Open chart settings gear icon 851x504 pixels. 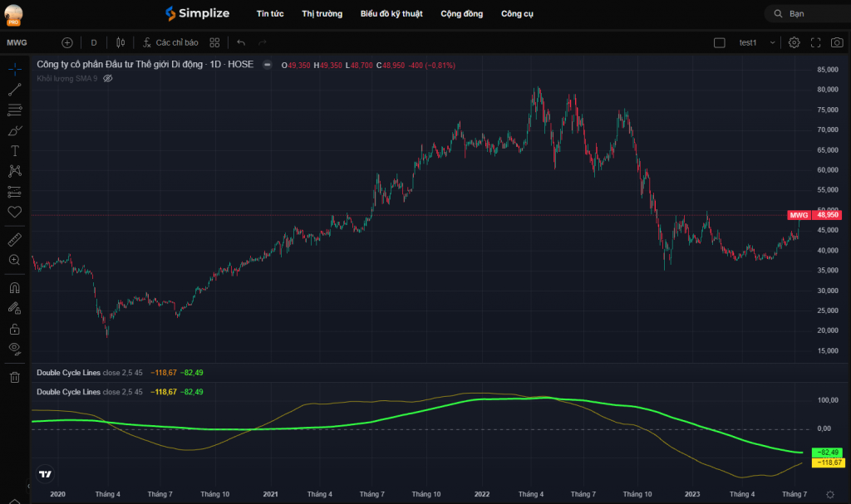(x=794, y=42)
